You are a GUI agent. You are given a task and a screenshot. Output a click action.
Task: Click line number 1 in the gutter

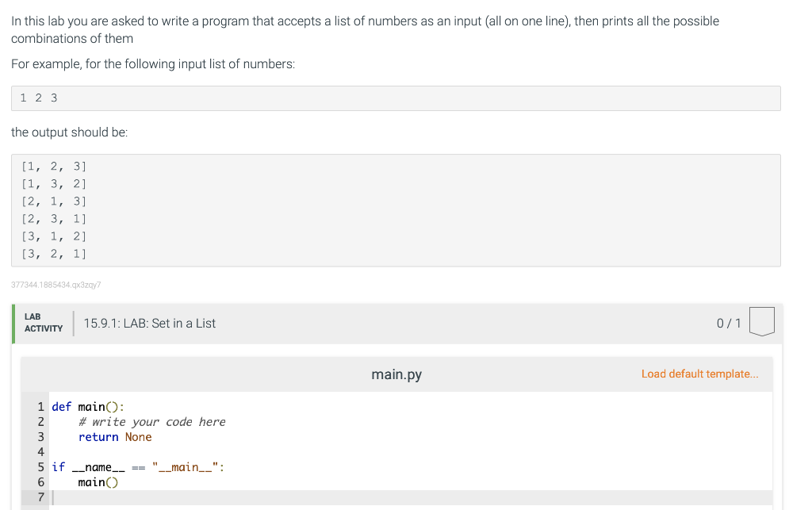pos(41,407)
